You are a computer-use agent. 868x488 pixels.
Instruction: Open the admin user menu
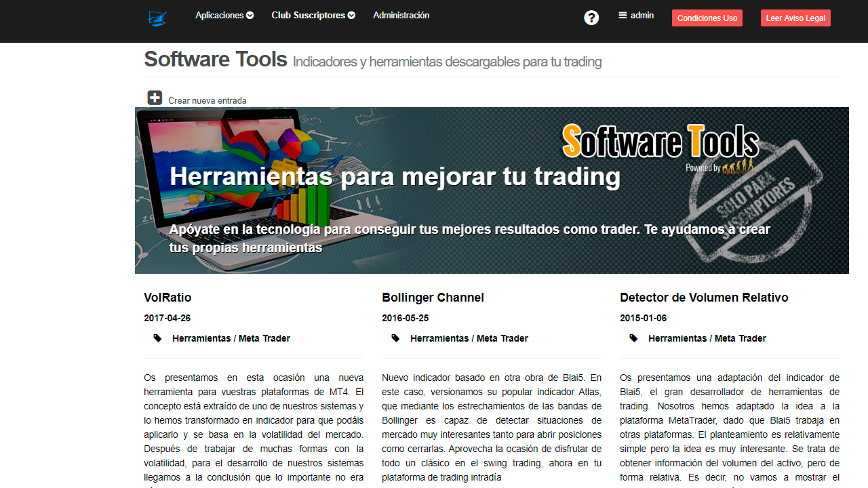pyautogui.click(x=636, y=15)
